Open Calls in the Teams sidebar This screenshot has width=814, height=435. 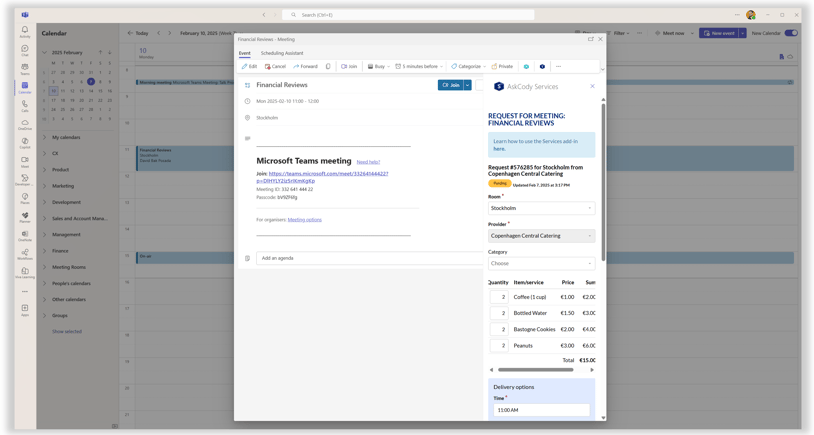click(24, 106)
